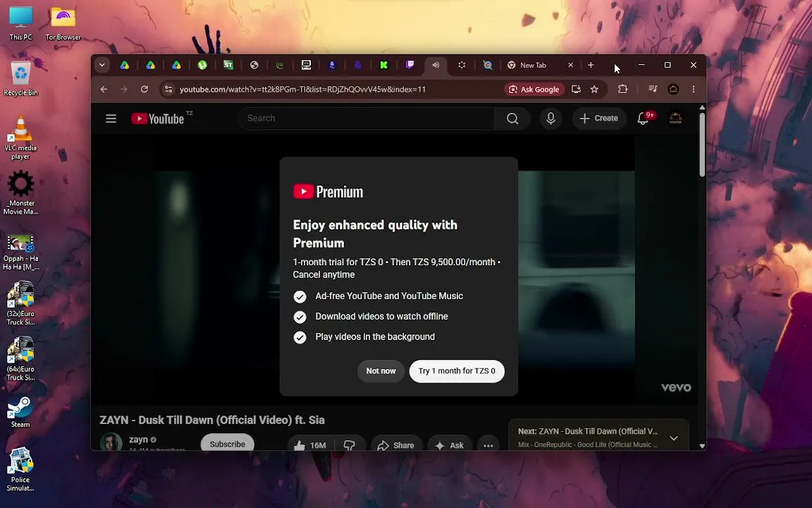This screenshot has width=812, height=508.
Task: Like the video with 16M likes
Action: point(311,445)
